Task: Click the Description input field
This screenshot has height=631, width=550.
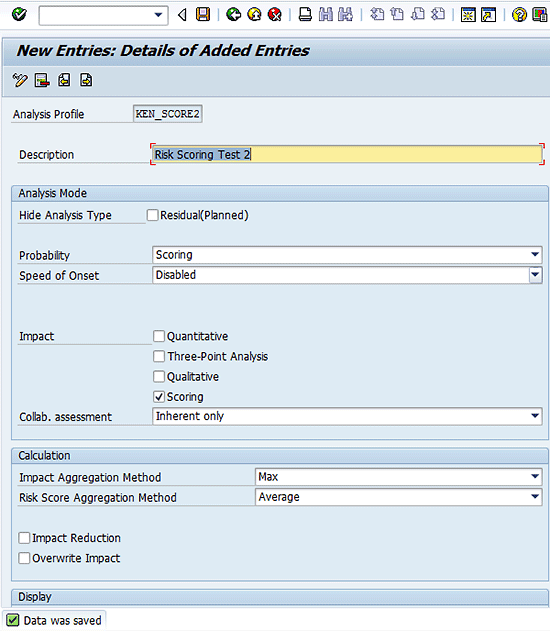Action: (x=347, y=155)
